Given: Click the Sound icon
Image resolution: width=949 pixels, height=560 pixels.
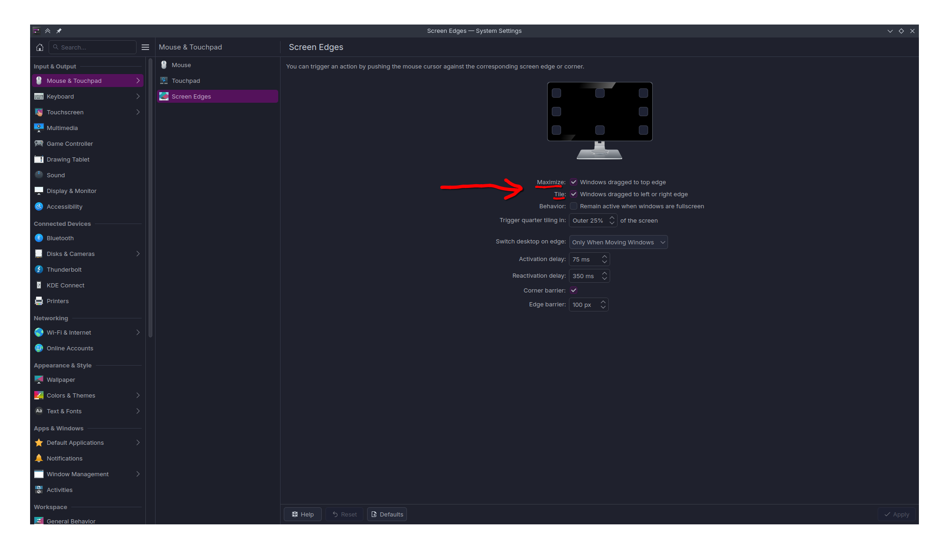Looking at the screenshot, I should point(39,175).
